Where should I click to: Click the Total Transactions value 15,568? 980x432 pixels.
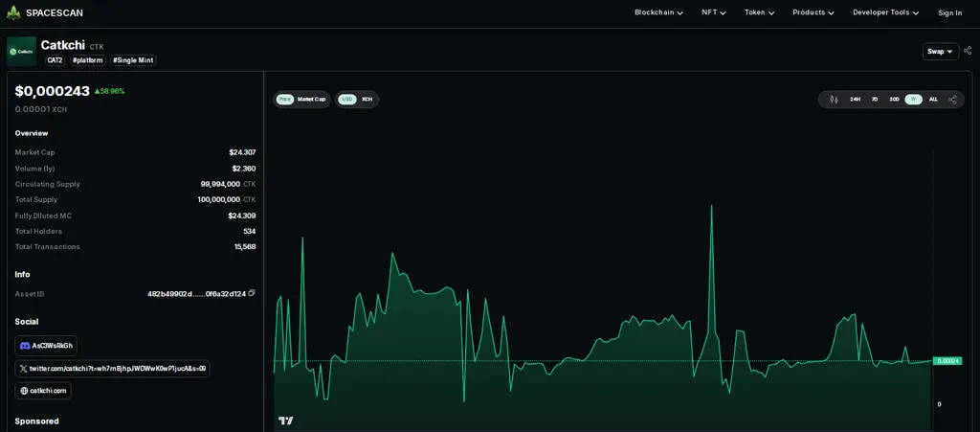click(245, 247)
